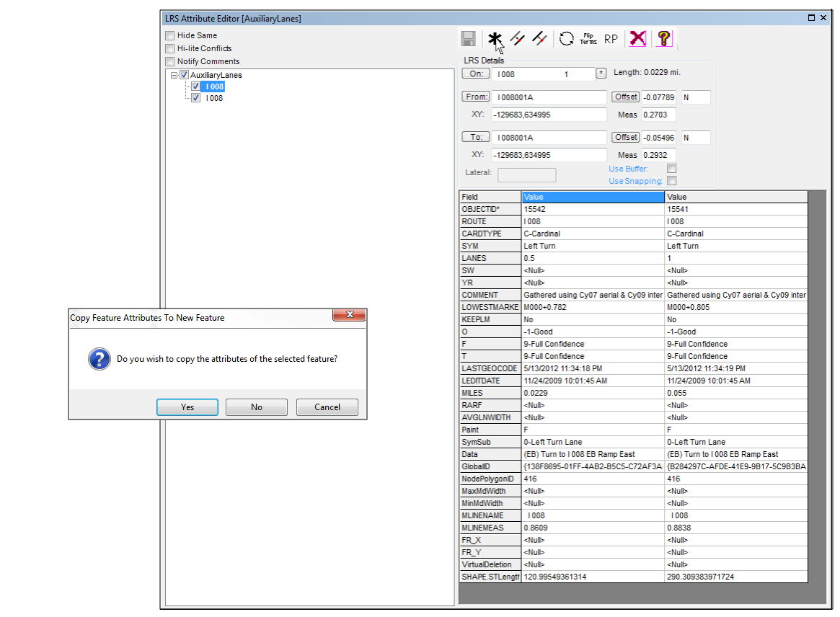Activate the Flip Terms tool
840x617 pixels.
(x=588, y=38)
